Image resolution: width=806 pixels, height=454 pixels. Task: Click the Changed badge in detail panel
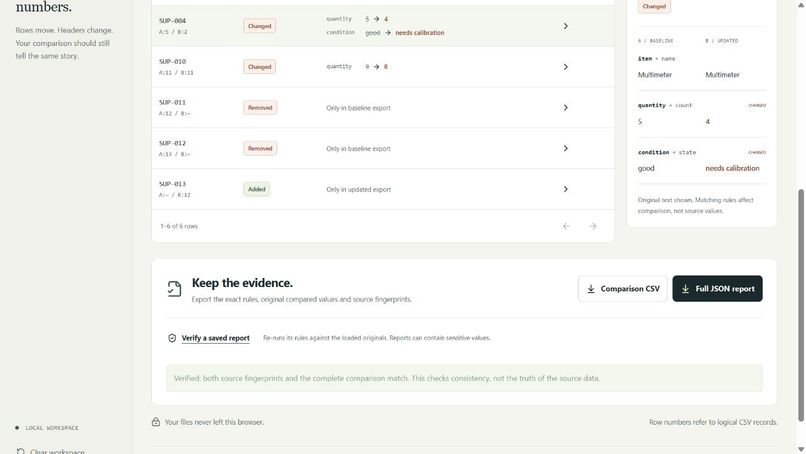[x=654, y=6]
